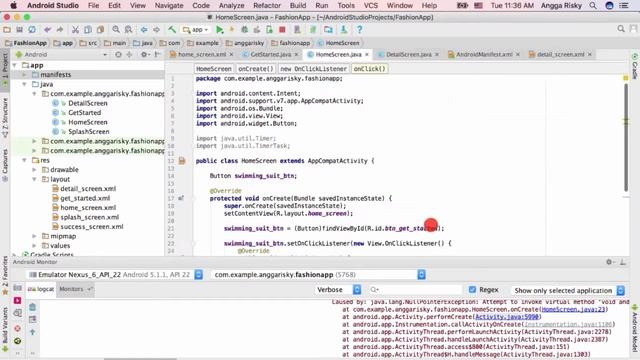
Task: Click the Synchronize toolbar icon
Action: pos(32,29)
